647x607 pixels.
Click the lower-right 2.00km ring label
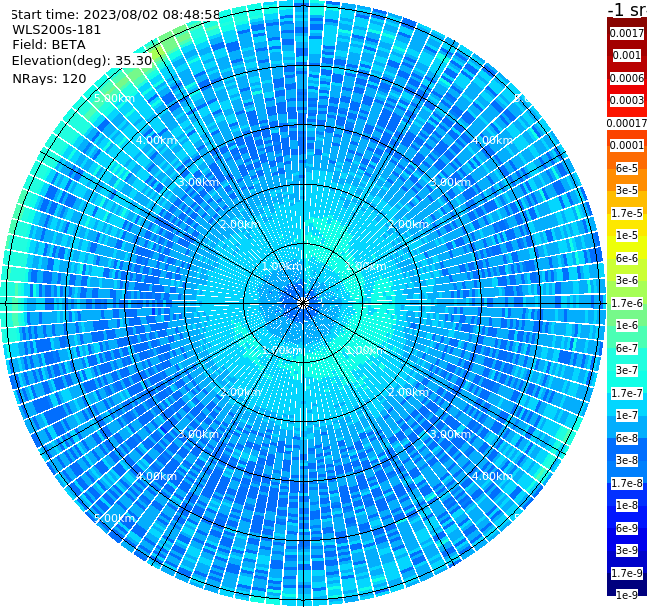[x=409, y=392]
